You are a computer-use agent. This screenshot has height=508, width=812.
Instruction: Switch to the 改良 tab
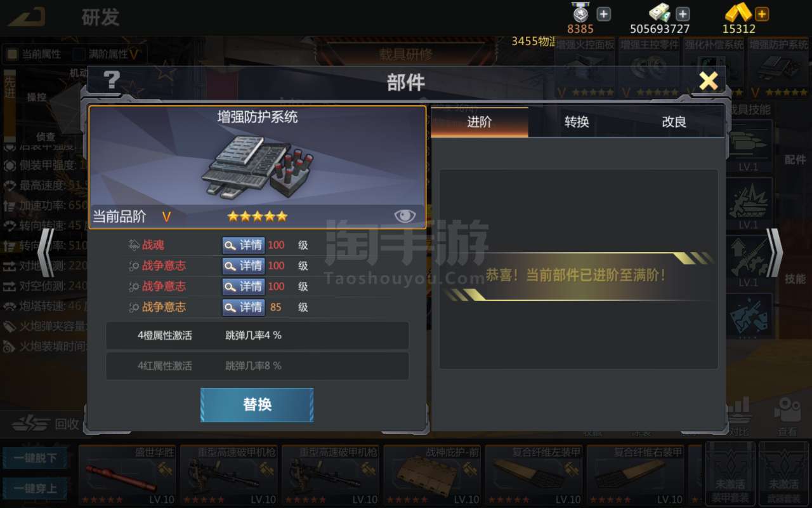pos(674,122)
